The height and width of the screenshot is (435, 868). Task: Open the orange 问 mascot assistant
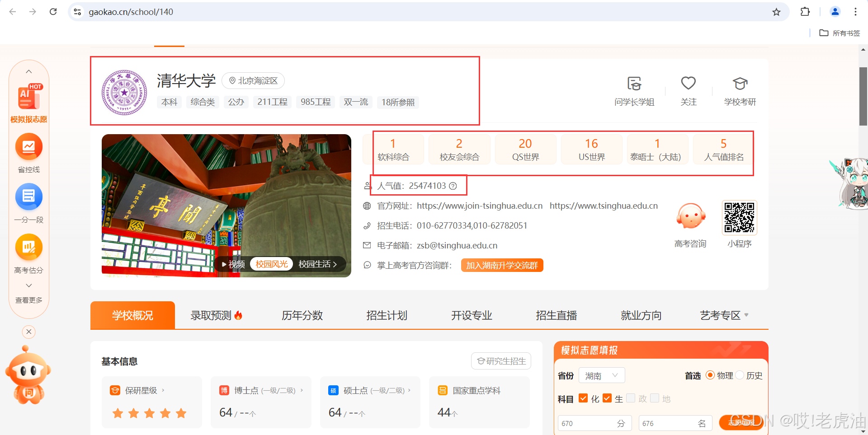click(x=28, y=375)
